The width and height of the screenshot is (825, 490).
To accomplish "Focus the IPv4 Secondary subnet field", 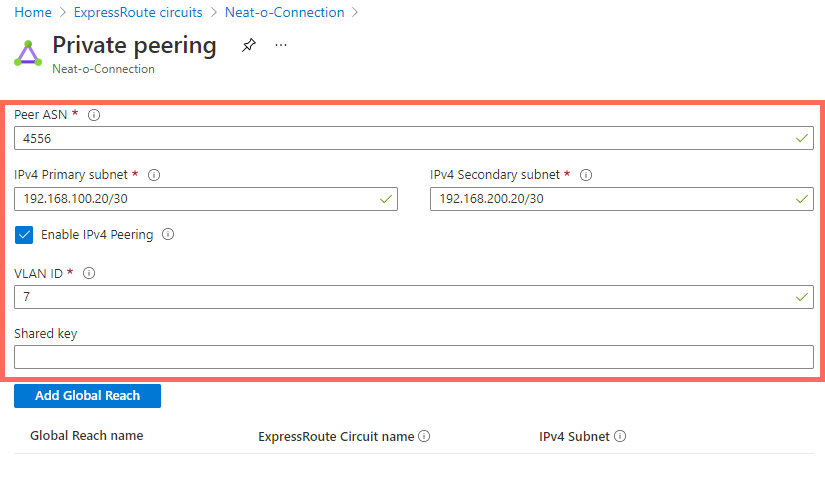I will (x=622, y=199).
